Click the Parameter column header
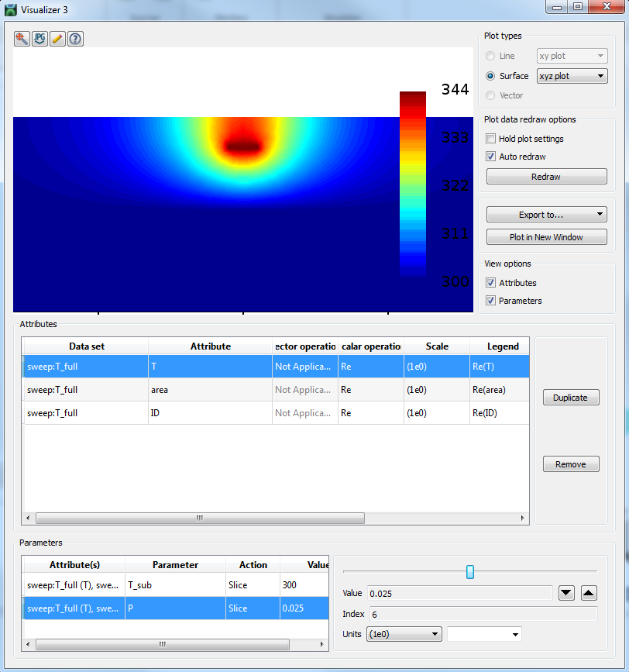 point(175,565)
